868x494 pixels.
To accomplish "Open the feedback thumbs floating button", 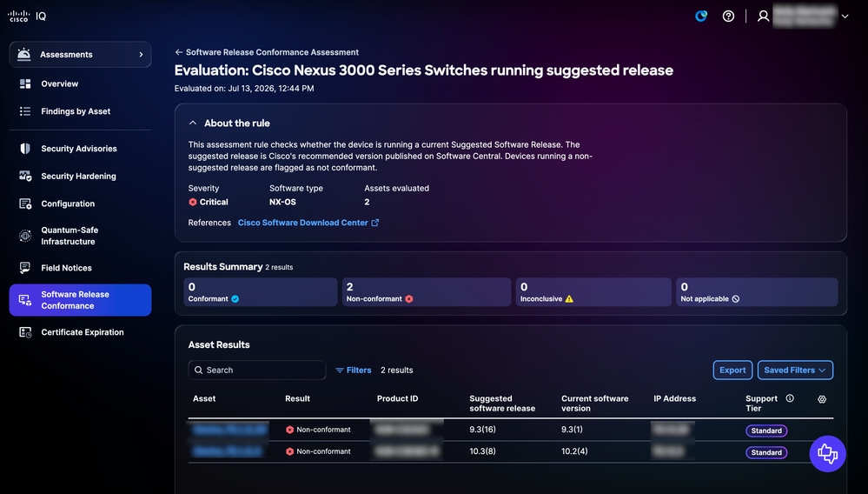I will click(827, 454).
